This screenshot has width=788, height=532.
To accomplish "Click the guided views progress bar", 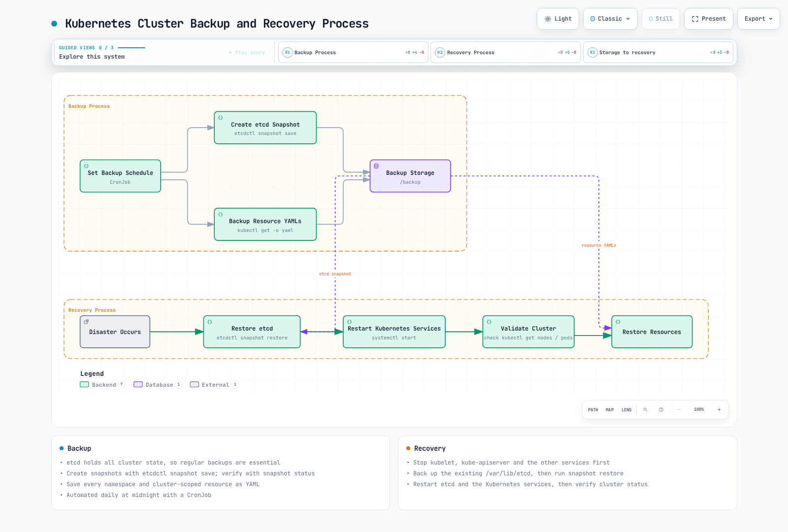I will [x=131, y=48].
